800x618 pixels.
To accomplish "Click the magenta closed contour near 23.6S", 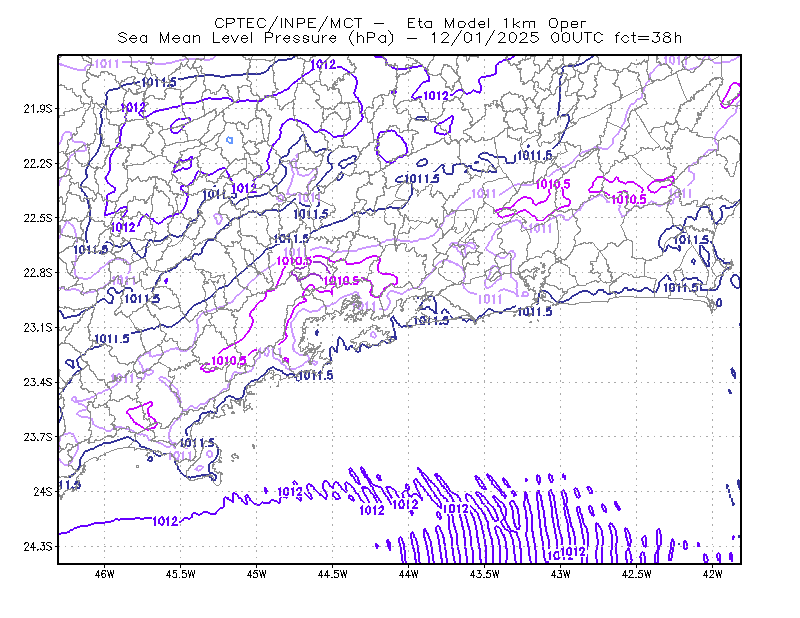I will (x=142, y=415).
